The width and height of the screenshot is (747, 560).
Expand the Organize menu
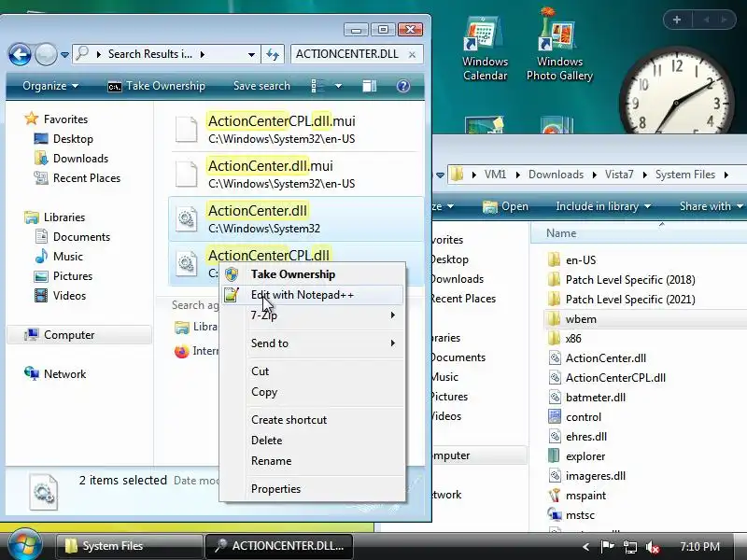click(50, 86)
